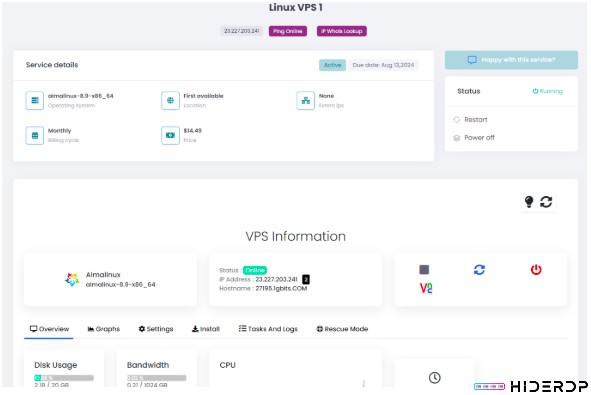
Task: Click the IP address 23.227.203.241 badge
Action: point(242,31)
